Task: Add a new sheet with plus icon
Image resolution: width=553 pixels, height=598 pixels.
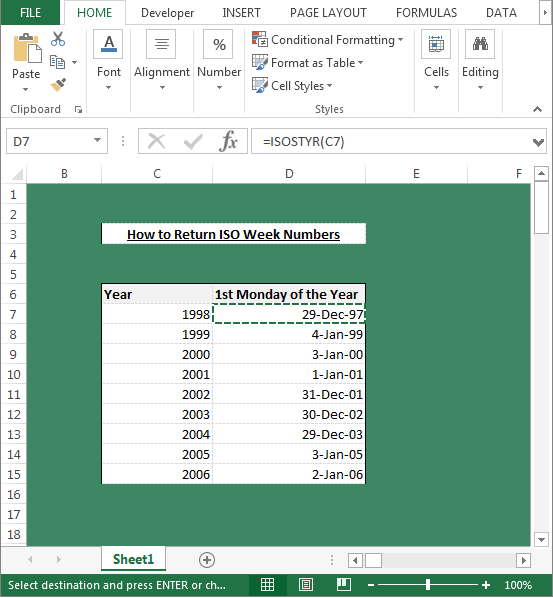Action: [x=207, y=560]
